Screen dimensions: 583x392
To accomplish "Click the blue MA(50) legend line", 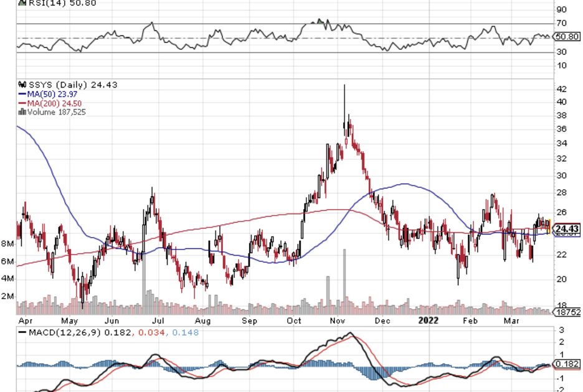I will pyautogui.click(x=22, y=94).
